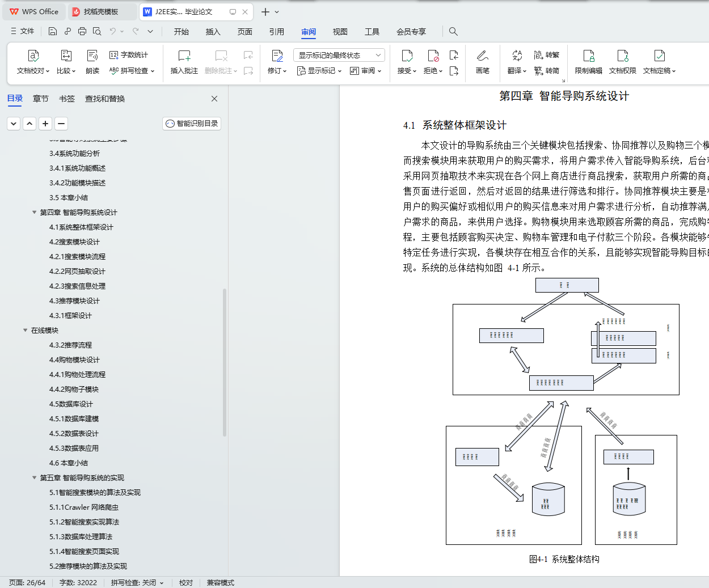
Task: Switch to the 章节 panel tab
Action: pos(41,99)
